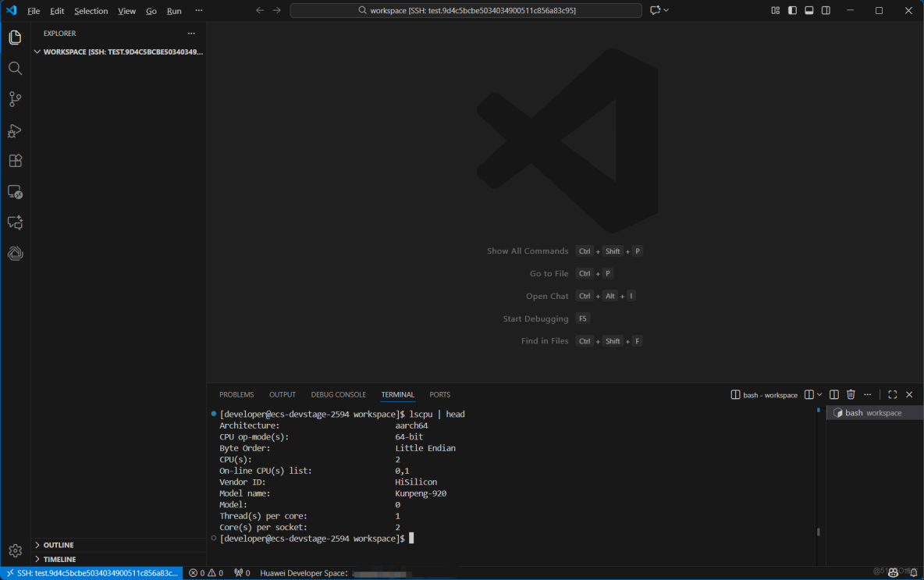Show more menu items via the ellipsis
The image size is (924, 580).
coord(198,11)
